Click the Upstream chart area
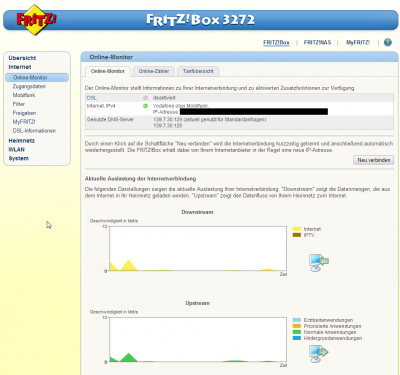 (x=198, y=340)
